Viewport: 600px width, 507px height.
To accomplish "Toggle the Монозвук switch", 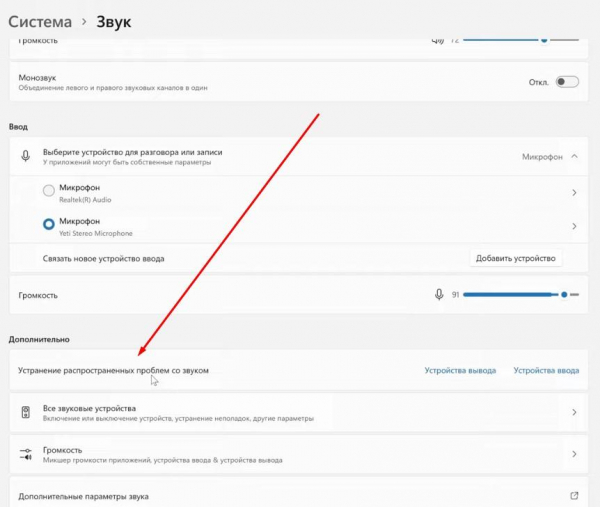I will click(x=567, y=82).
